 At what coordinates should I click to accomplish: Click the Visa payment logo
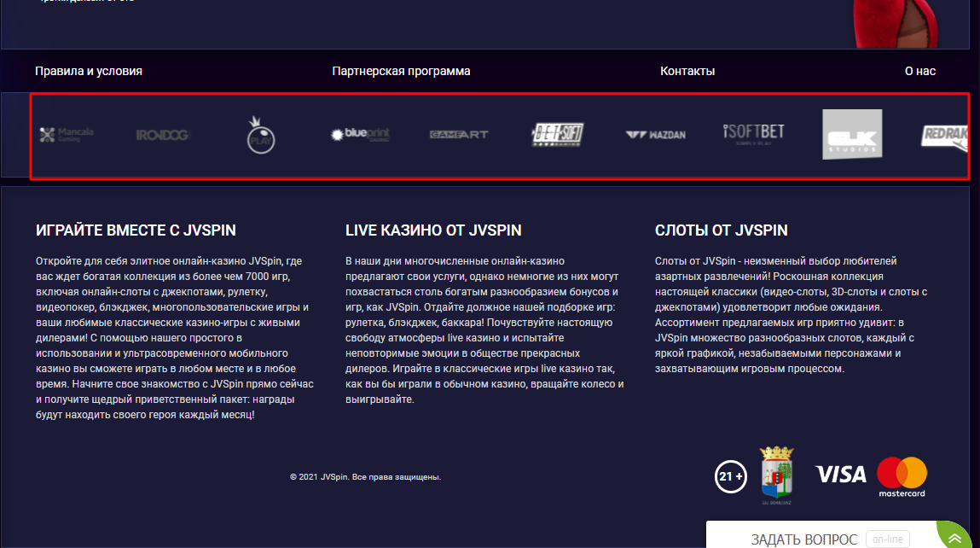pos(841,475)
